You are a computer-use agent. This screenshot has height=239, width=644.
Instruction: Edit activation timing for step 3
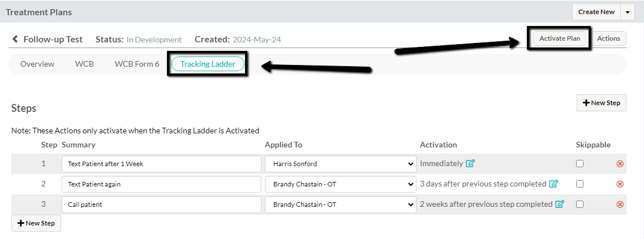click(559, 204)
